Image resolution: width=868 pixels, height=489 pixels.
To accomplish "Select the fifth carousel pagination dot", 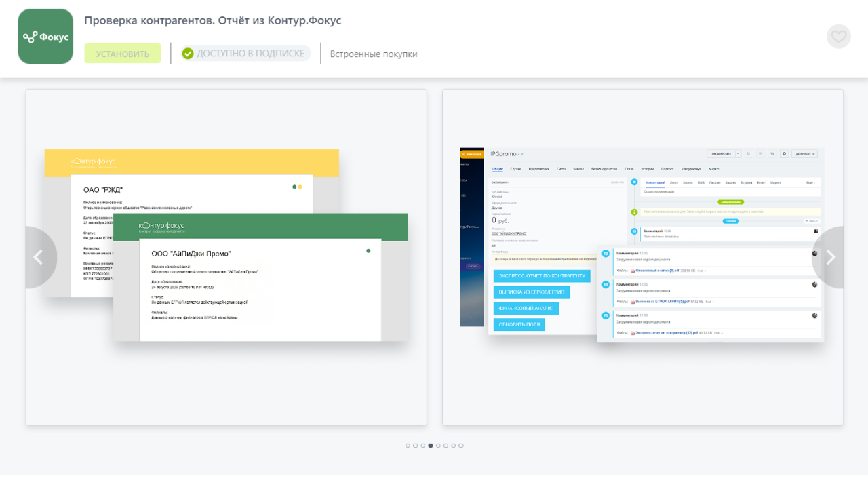I will 439,446.
